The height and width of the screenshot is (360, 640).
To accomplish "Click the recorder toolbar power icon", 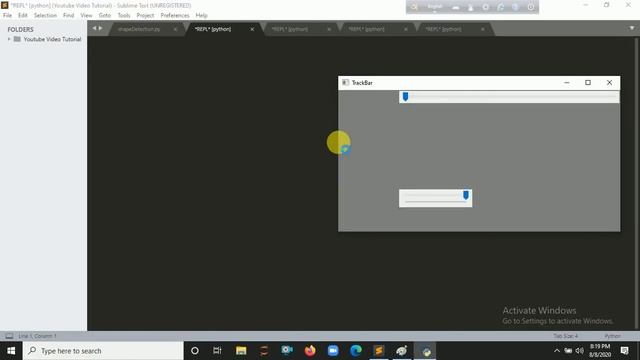I will (x=531, y=7).
